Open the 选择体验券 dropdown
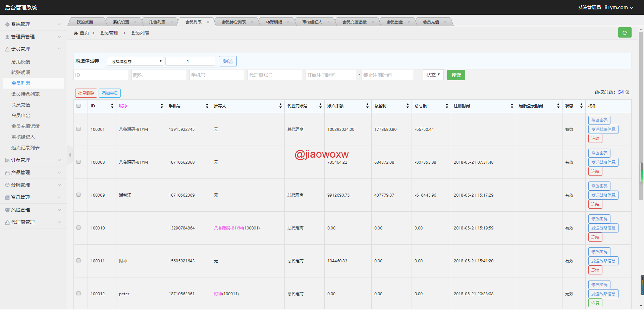644x310 pixels. [x=135, y=61]
